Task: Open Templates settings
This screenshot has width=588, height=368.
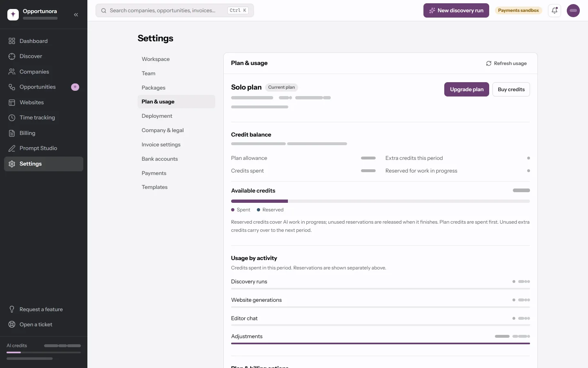Action: click(x=176, y=187)
